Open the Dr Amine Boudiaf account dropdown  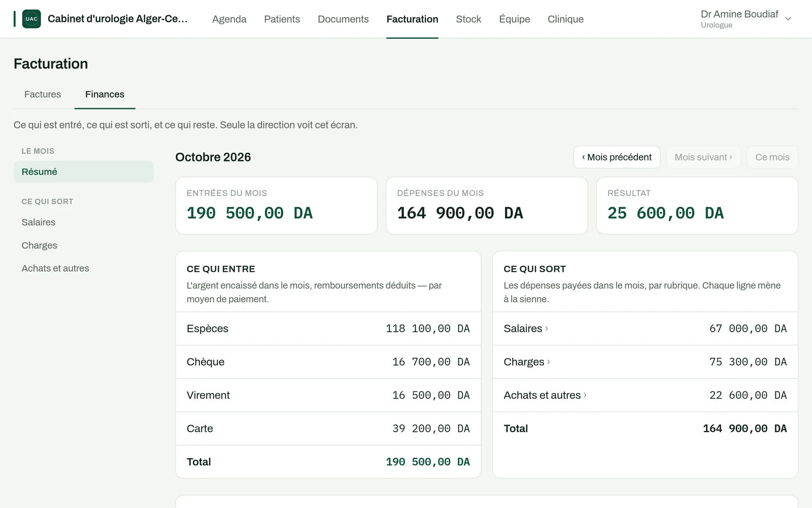coord(746,19)
